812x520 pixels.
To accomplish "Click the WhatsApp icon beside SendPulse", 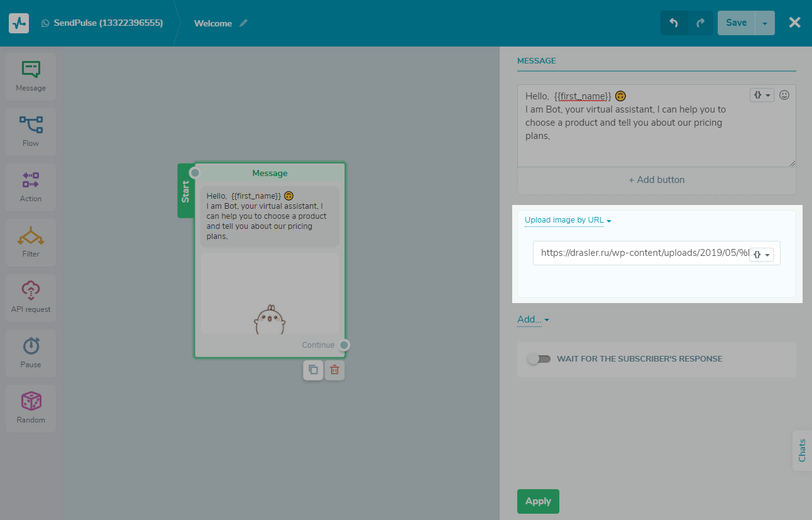I will [45, 23].
